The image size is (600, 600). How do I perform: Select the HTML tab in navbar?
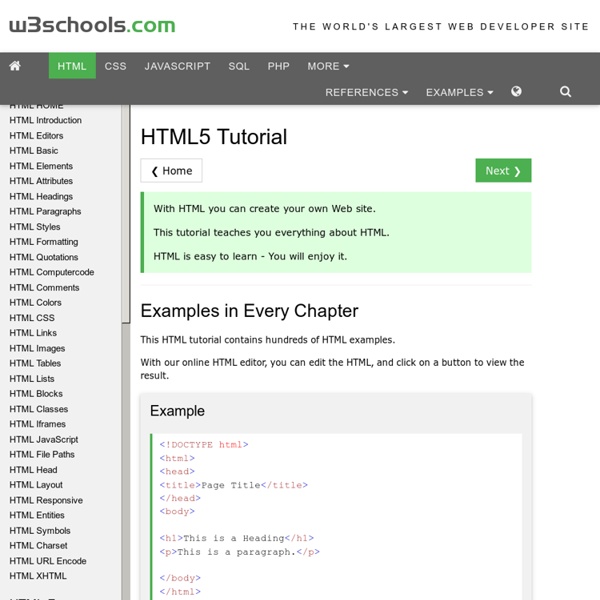(72, 66)
